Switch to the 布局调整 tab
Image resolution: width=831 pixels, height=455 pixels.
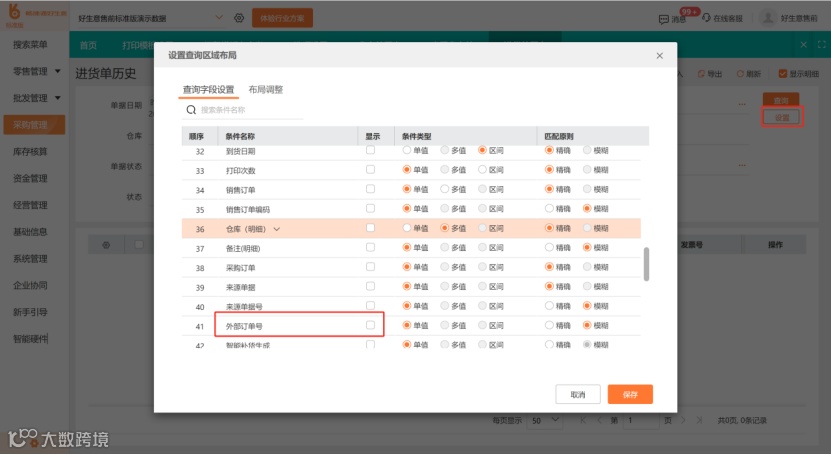pyautogui.click(x=266, y=90)
